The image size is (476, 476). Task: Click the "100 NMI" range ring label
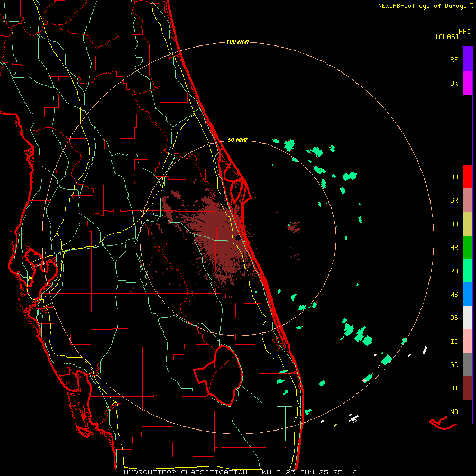[237, 42]
